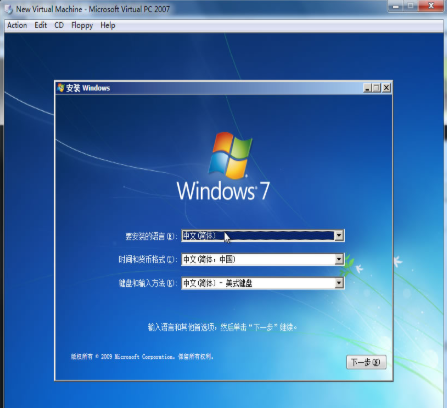Maximize the Virtual PC 2007 window
This screenshot has height=408, width=447.
pos(411,6)
